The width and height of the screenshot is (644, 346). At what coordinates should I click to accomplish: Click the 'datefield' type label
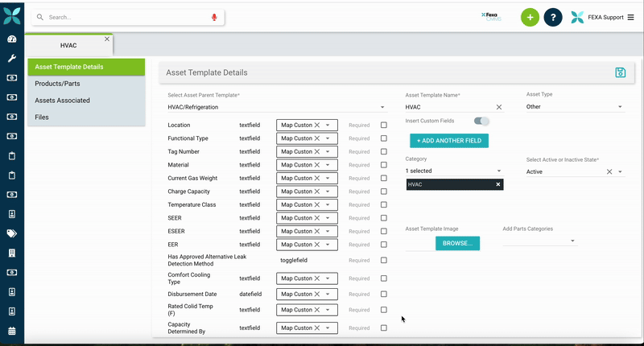[250, 295]
